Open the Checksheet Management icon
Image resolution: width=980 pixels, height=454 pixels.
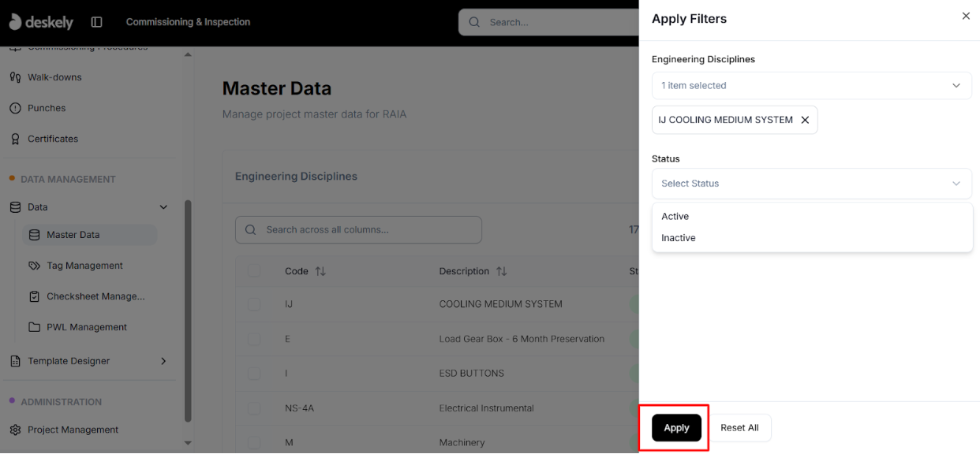33,296
